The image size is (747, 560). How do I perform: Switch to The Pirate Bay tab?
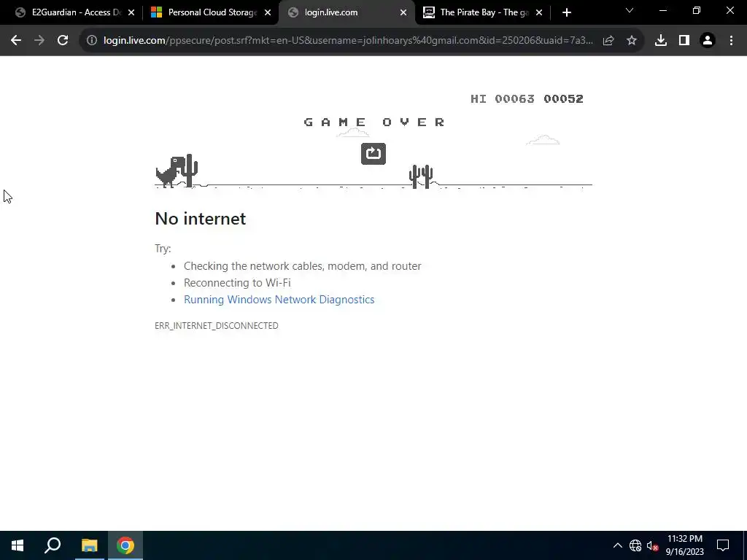[x=476, y=12]
